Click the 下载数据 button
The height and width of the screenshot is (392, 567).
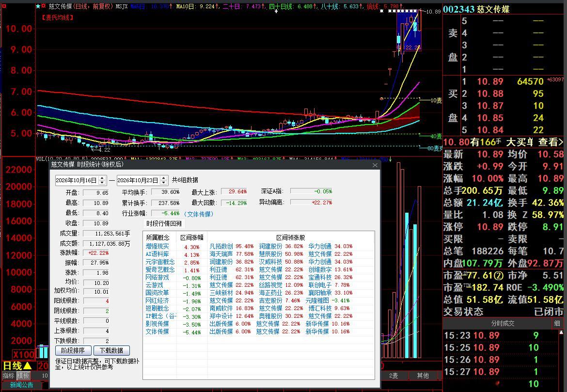click(111, 350)
